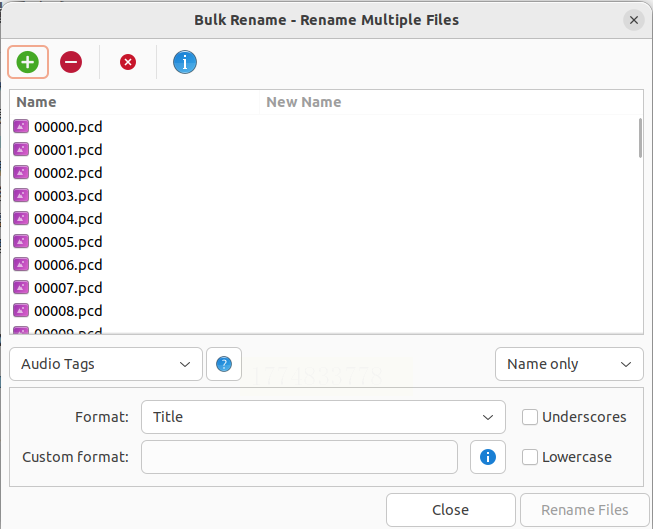Focus the Custom format text field
Viewport: 653px width, 529px height.
(x=299, y=457)
